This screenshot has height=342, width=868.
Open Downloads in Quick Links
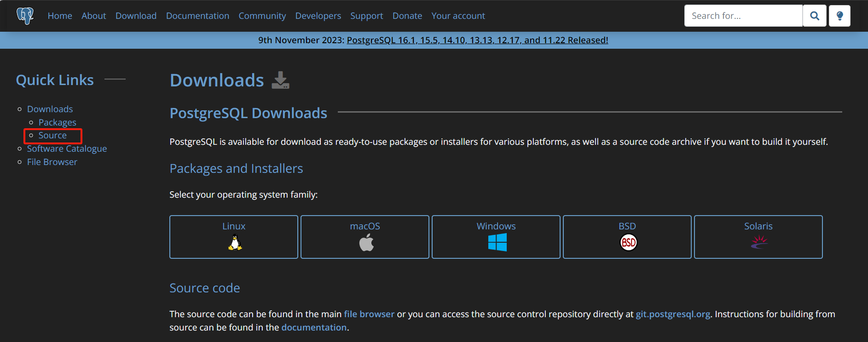coord(50,109)
